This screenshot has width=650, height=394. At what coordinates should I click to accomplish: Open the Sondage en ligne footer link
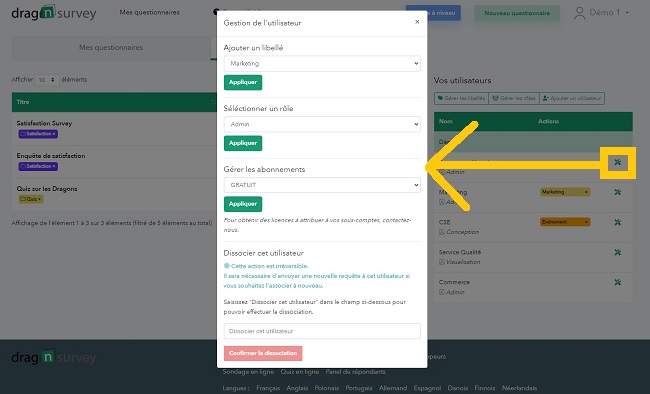point(248,372)
